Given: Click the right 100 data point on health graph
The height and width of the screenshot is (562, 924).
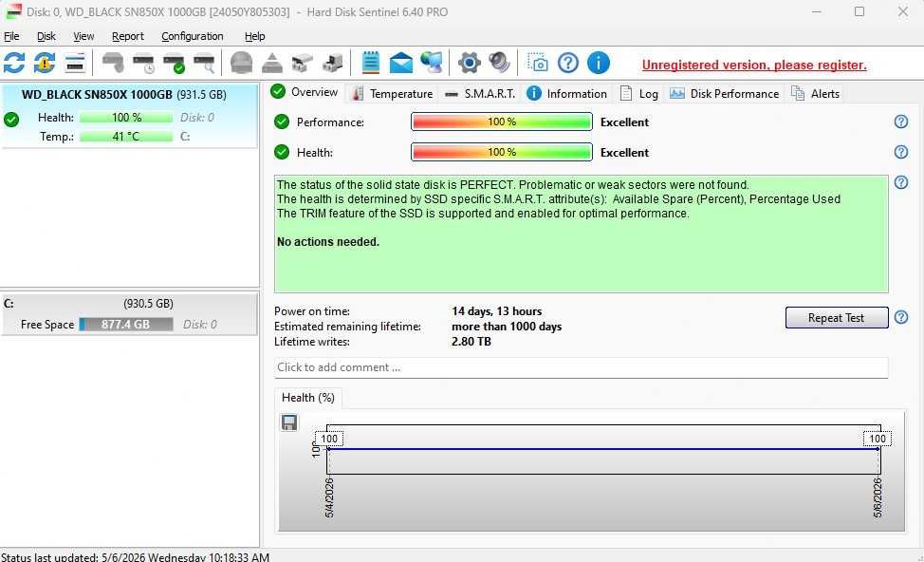Looking at the screenshot, I should [877, 439].
